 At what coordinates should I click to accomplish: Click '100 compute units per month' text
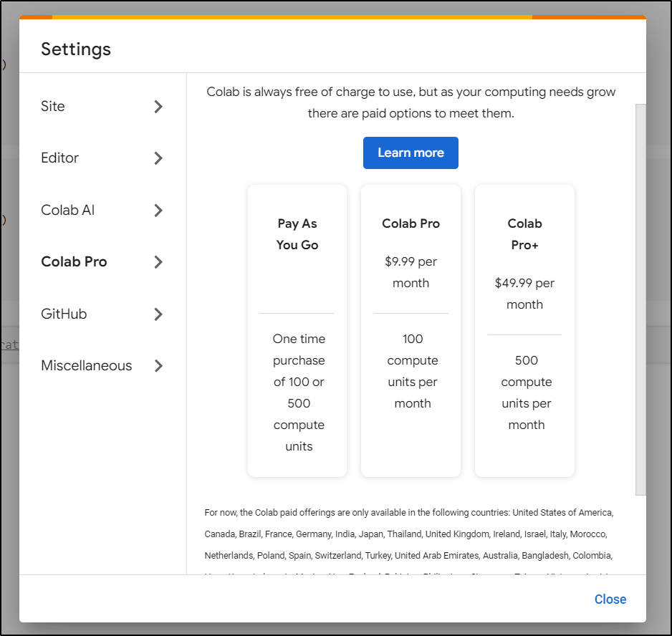(412, 371)
